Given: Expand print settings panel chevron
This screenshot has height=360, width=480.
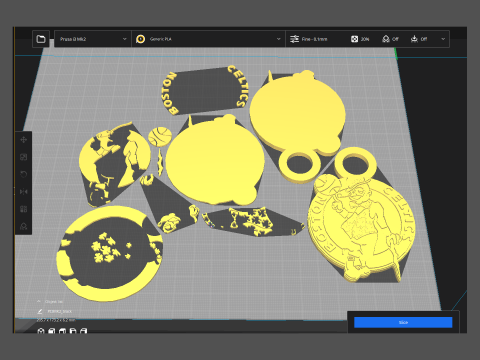Looking at the screenshot, I should [443, 39].
